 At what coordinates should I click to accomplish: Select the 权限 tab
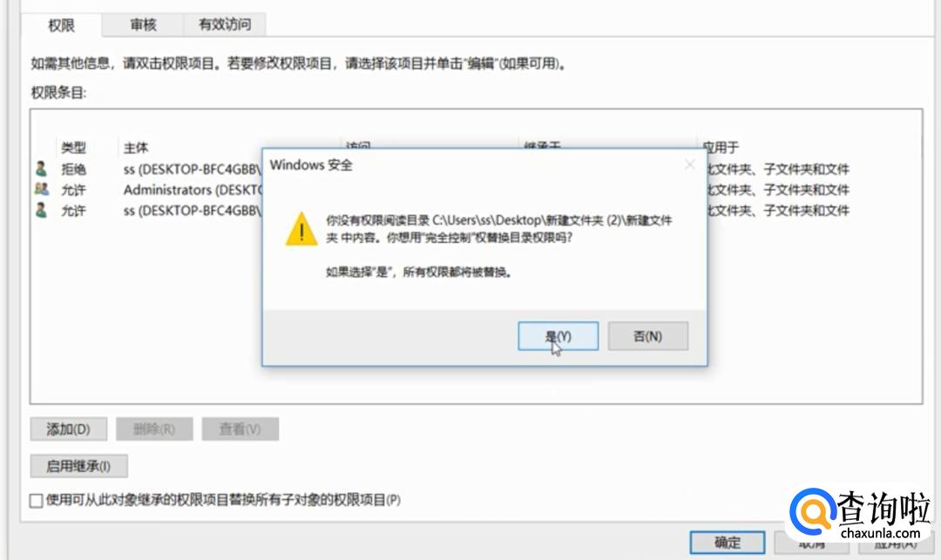tap(61, 25)
